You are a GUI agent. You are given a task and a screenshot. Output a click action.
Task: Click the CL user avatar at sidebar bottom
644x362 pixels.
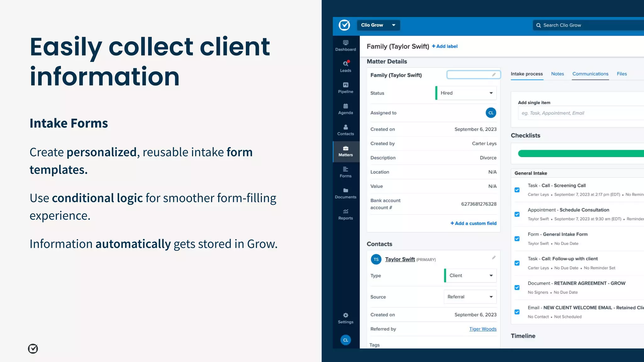pos(346,340)
